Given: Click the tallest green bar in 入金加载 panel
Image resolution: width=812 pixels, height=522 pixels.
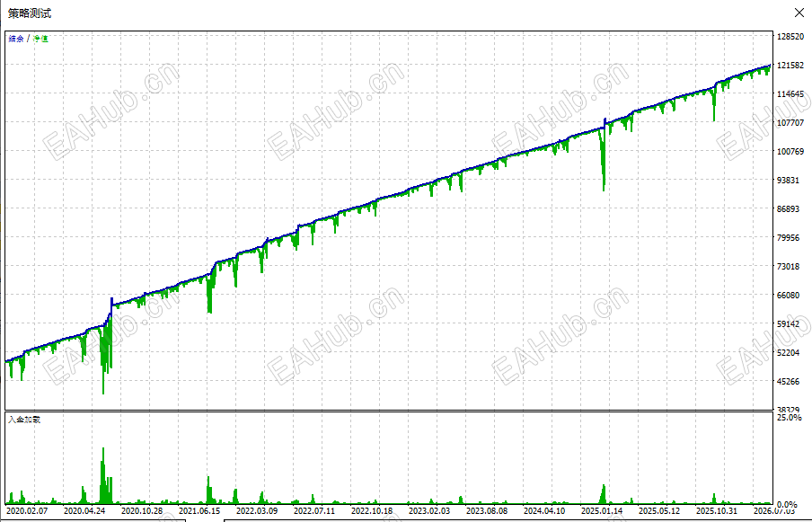Looking at the screenshot, I should pos(103,475).
